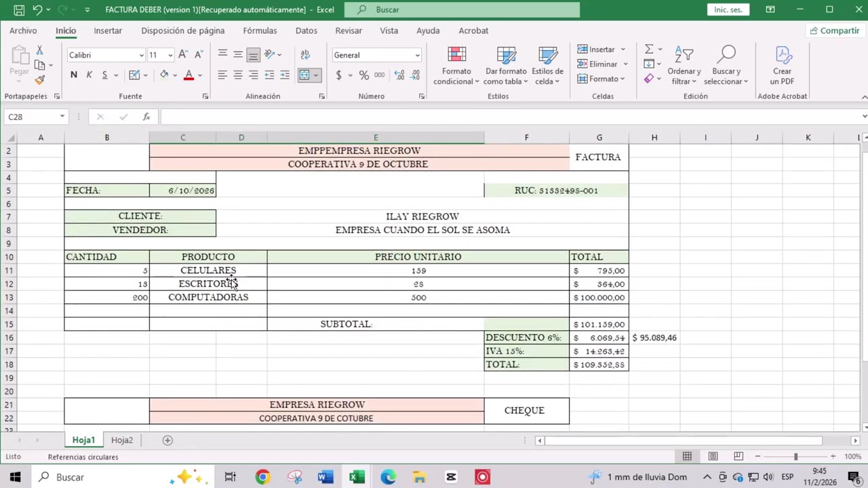Switch to the Insertar tab
The image size is (868, 488).
pos(108,30)
